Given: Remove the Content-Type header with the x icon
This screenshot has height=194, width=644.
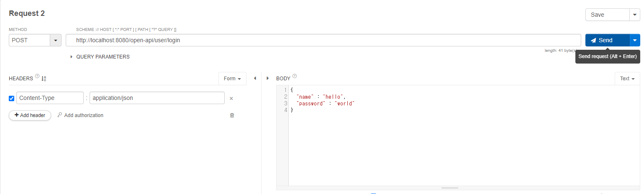Looking at the screenshot, I should (x=231, y=98).
